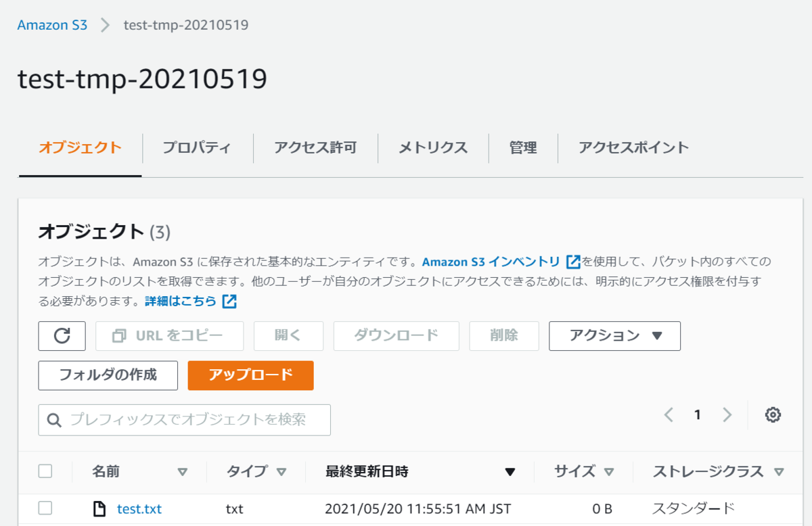This screenshot has height=526, width=812.
Task: Open the 詳細はこちら link
Action: 181,301
